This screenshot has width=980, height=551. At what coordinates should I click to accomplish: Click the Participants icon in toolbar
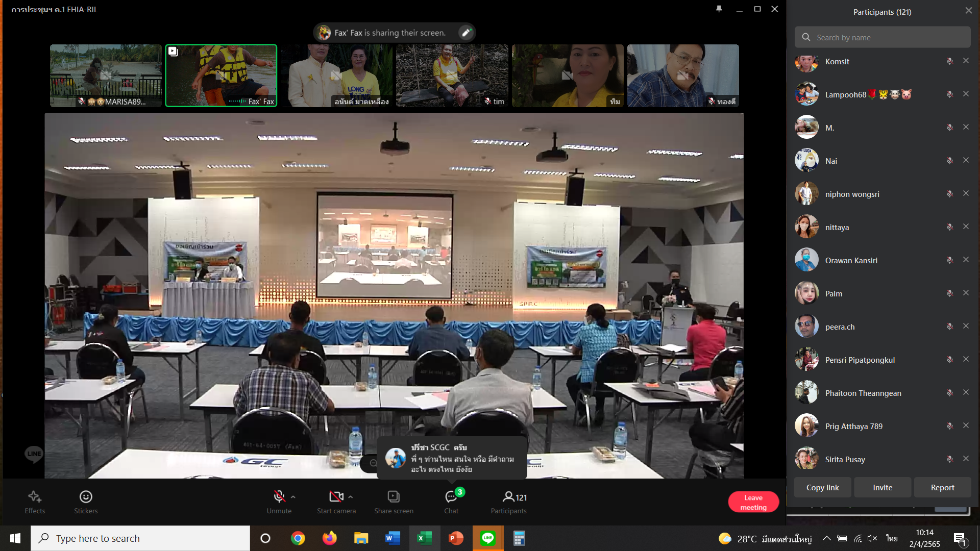(x=509, y=502)
